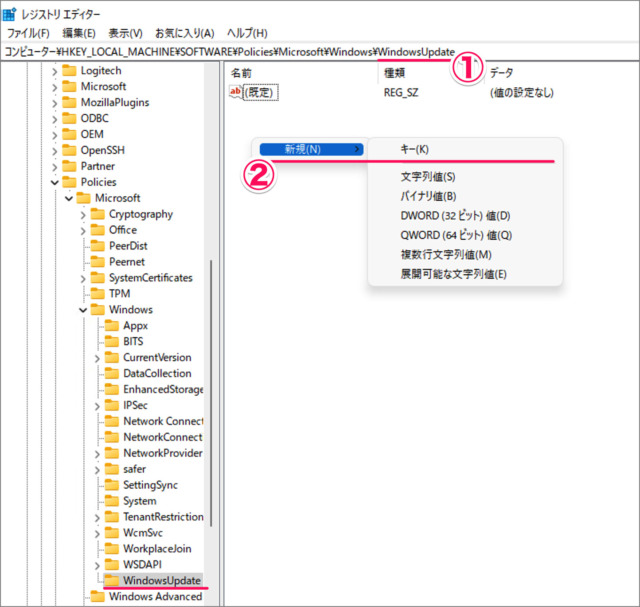Select the Windows Advanced key
The width and height of the screenshot is (640, 607).
pos(156,596)
